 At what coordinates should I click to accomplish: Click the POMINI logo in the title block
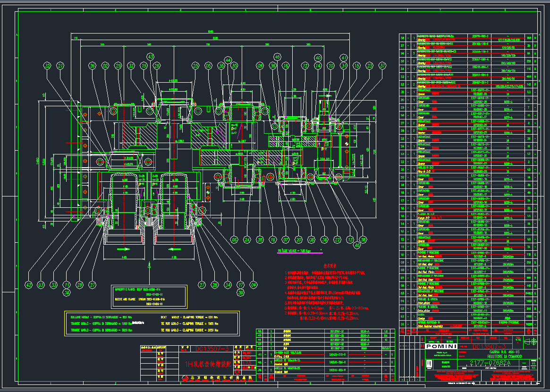pos(440,346)
